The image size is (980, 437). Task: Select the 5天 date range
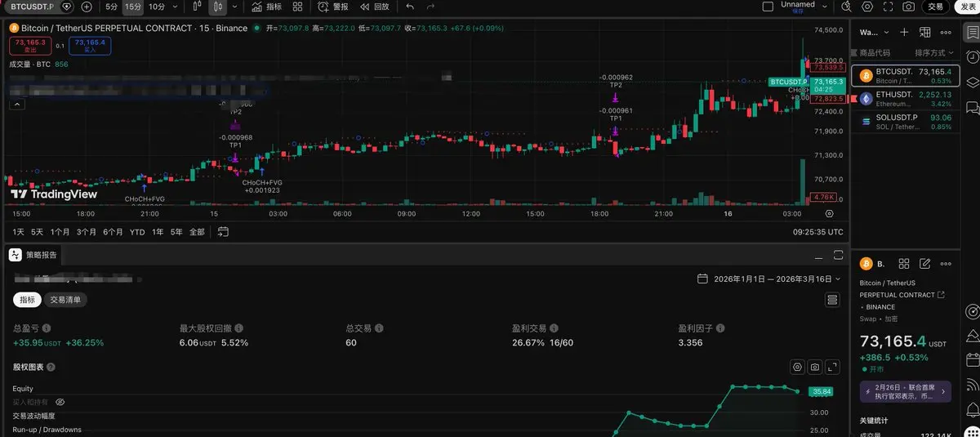click(x=37, y=232)
